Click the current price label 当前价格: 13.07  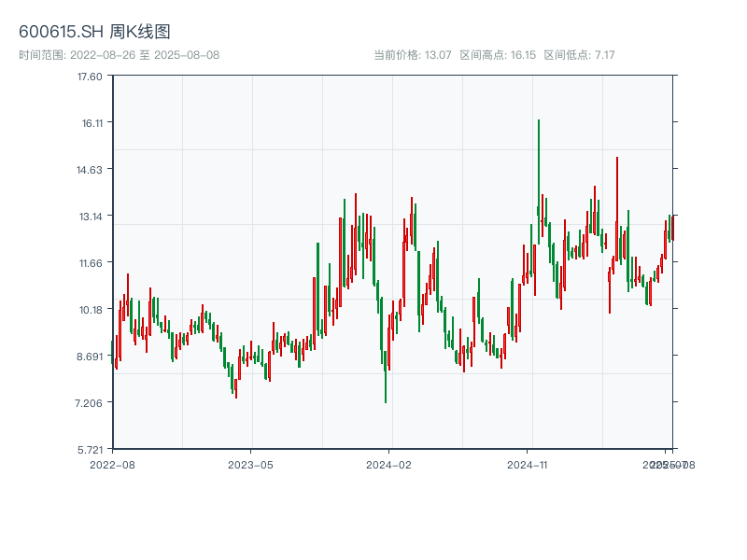pyautogui.click(x=412, y=55)
